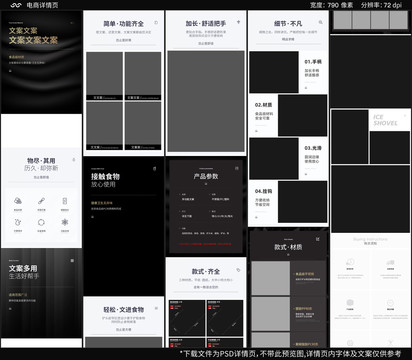The width and height of the screenshot is (412, 360).
Task: Click small icon beside 简单·功能齐全 heading
Action: pyautogui.click(x=156, y=22)
